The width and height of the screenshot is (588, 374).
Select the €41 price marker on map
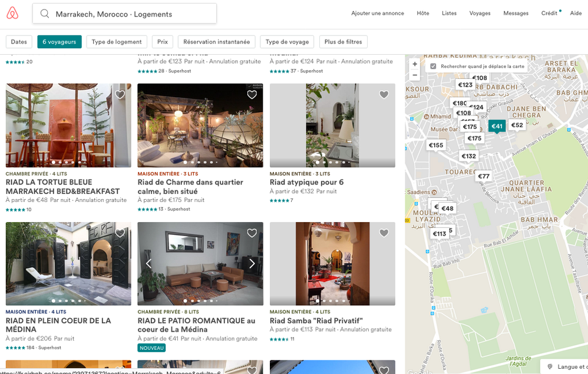click(497, 126)
